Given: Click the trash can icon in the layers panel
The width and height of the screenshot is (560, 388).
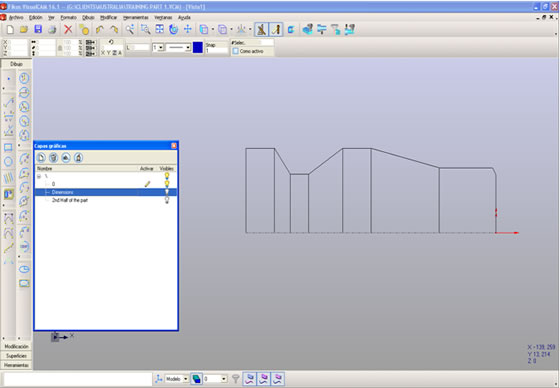Looking at the screenshot, I should coord(54,158).
